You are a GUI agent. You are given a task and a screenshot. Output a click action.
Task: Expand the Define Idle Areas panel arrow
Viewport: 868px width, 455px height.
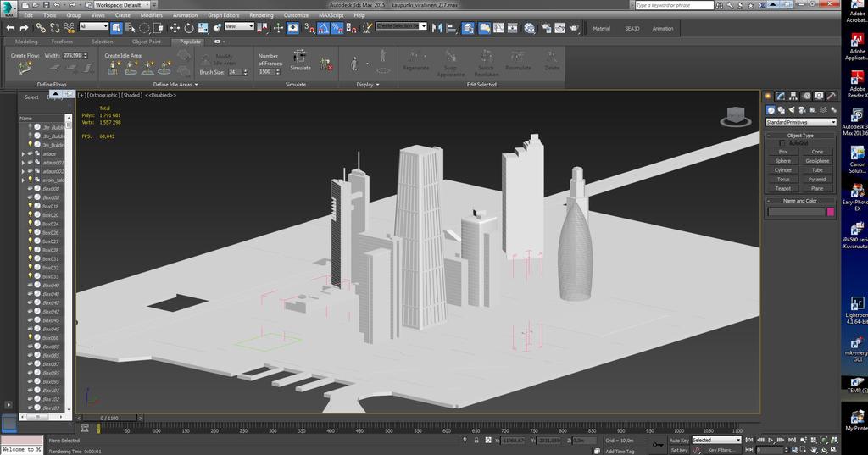(196, 85)
